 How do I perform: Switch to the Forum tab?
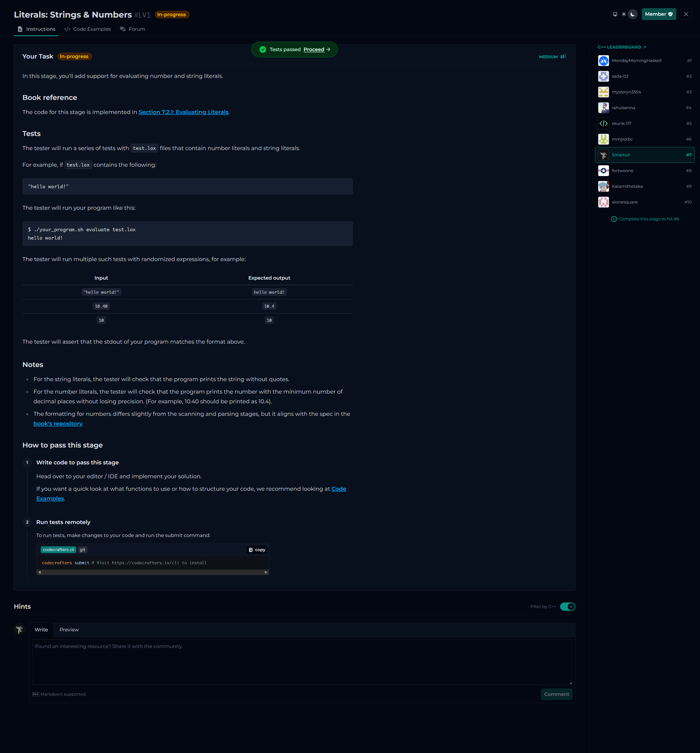pos(133,29)
